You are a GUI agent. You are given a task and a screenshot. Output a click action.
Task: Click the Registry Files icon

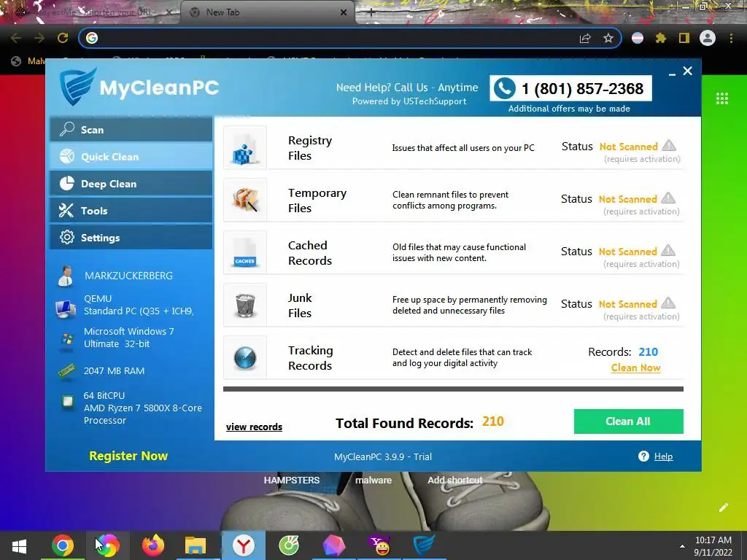click(245, 148)
